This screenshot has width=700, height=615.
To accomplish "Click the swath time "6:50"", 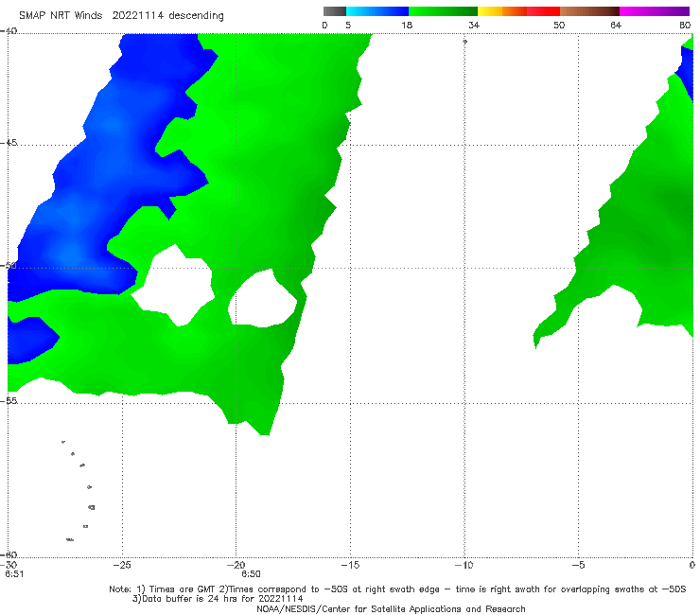I will [x=251, y=574].
